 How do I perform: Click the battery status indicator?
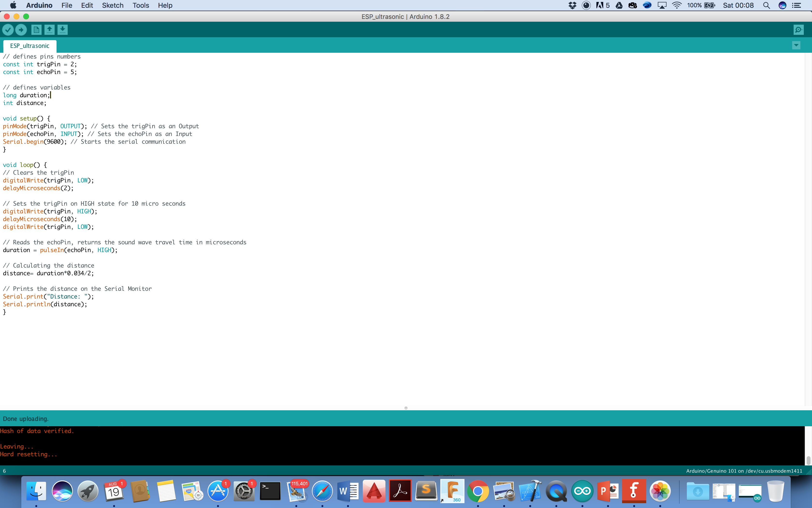point(701,5)
